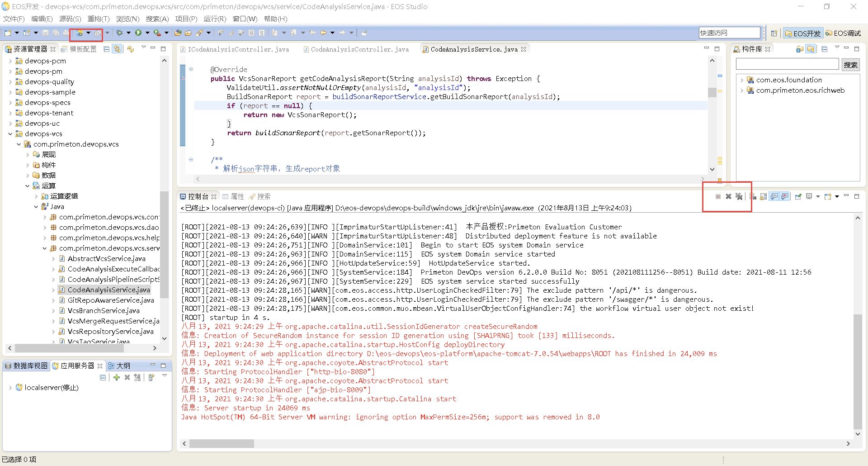Open the Run button dropdown arrow
868x466 pixels.
coord(147,33)
